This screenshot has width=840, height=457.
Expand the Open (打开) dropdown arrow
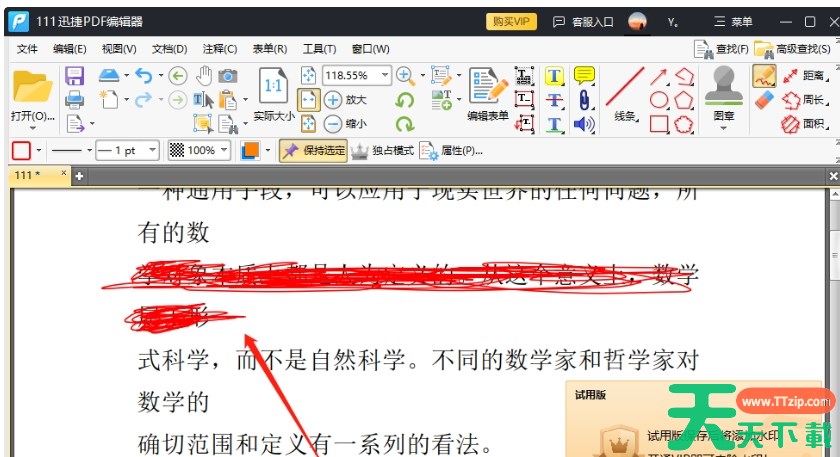[33, 128]
